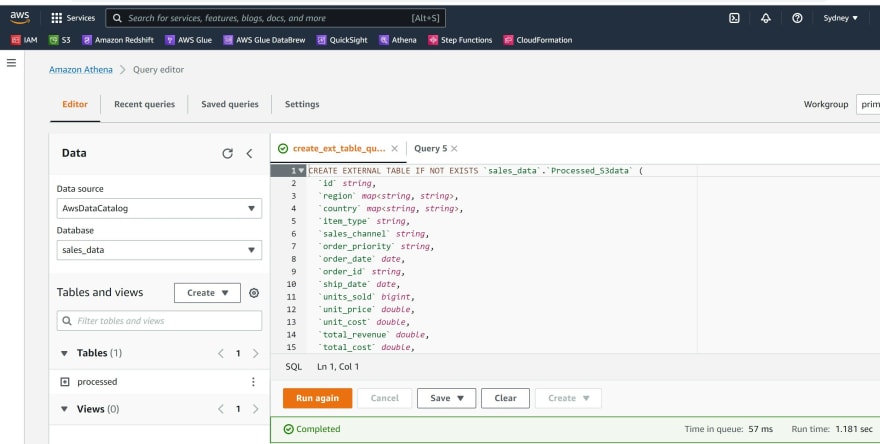Click the Filter tables and views field
This screenshot has height=444, width=880.
pyautogui.click(x=159, y=321)
